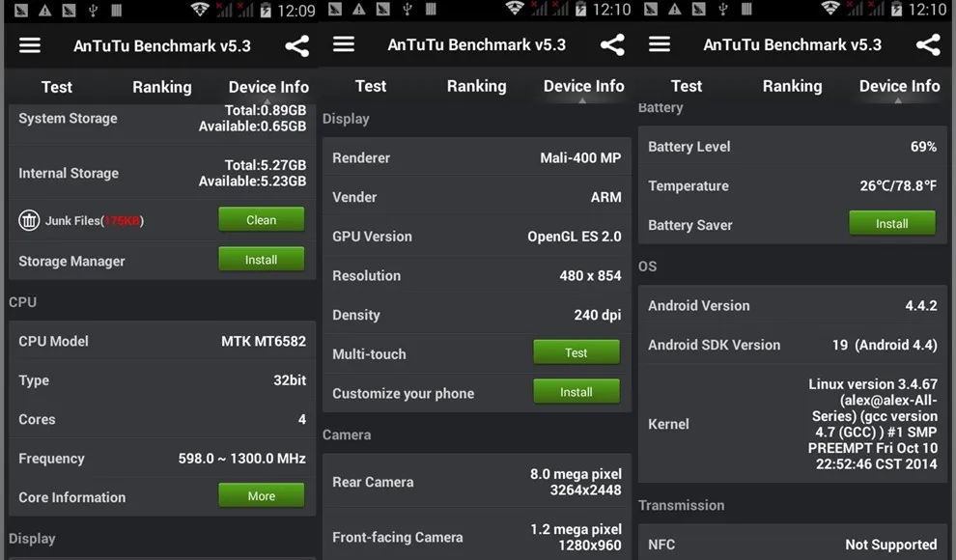
Task: Click the OpenGL ES 2.0 value
Action: [x=575, y=237]
